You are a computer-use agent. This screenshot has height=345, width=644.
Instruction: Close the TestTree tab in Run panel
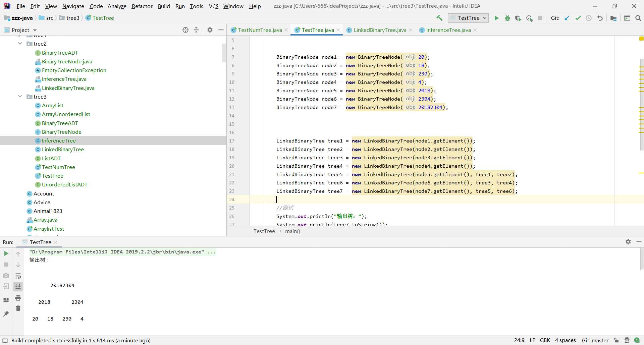tap(56, 242)
